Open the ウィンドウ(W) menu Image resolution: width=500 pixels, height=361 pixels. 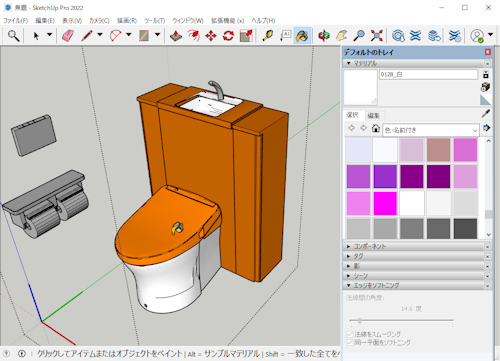pos(188,21)
